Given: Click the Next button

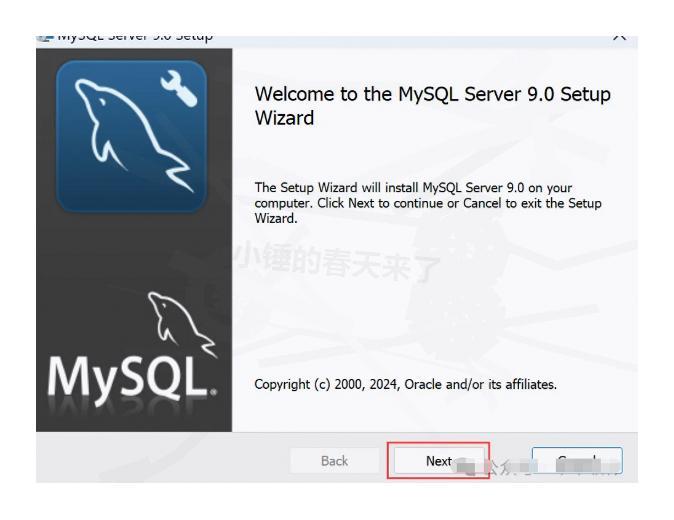Looking at the screenshot, I should click(x=438, y=461).
